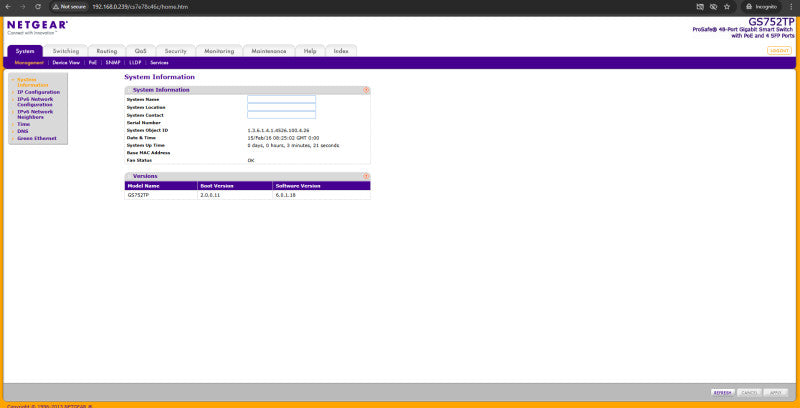
Task: Click the System Location input field
Action: pyautogui.click(x=282, y=107)
